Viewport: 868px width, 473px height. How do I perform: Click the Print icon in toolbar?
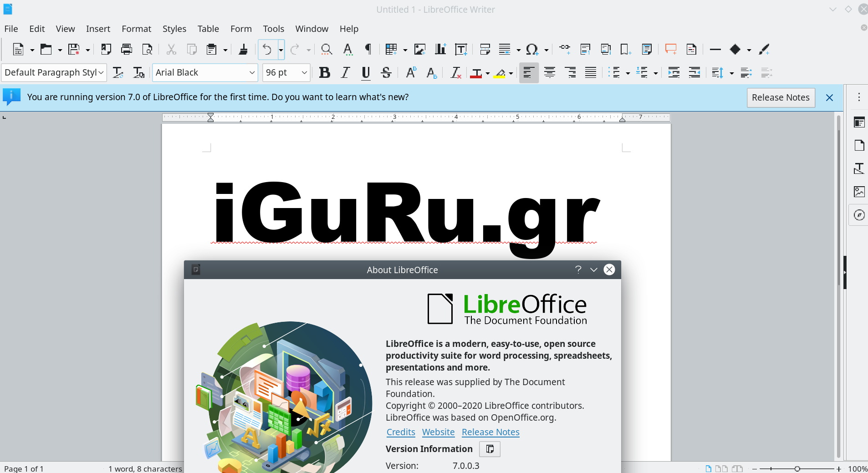point(127,49)
